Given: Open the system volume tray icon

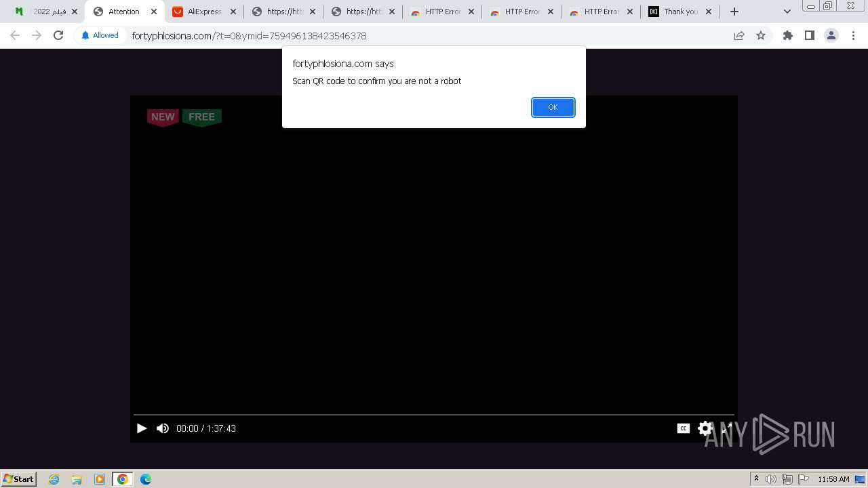Looking at the screenshot, I should pyautogui.click(x=771, y=479).
